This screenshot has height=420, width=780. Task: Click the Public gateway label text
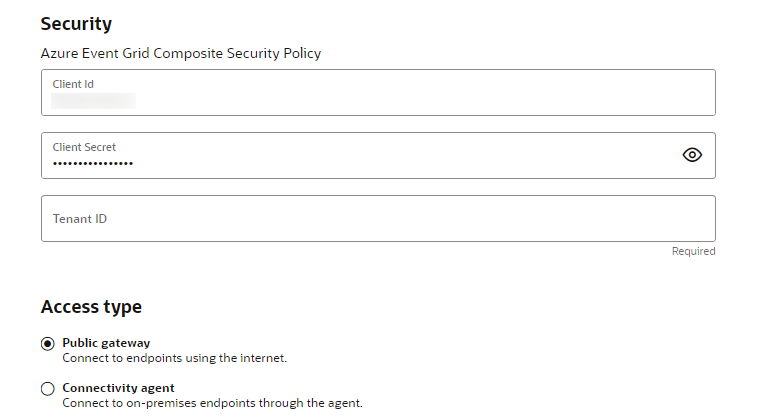[106, 342]
